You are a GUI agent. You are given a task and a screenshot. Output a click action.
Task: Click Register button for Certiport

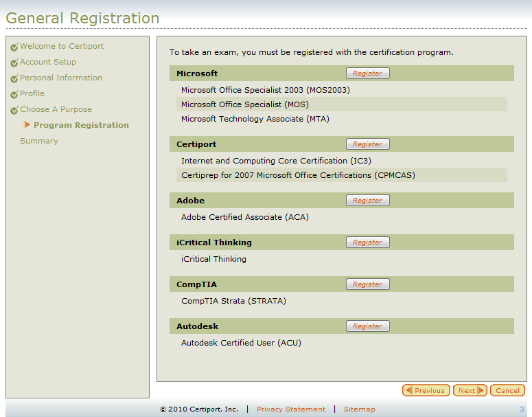point(368,144)
